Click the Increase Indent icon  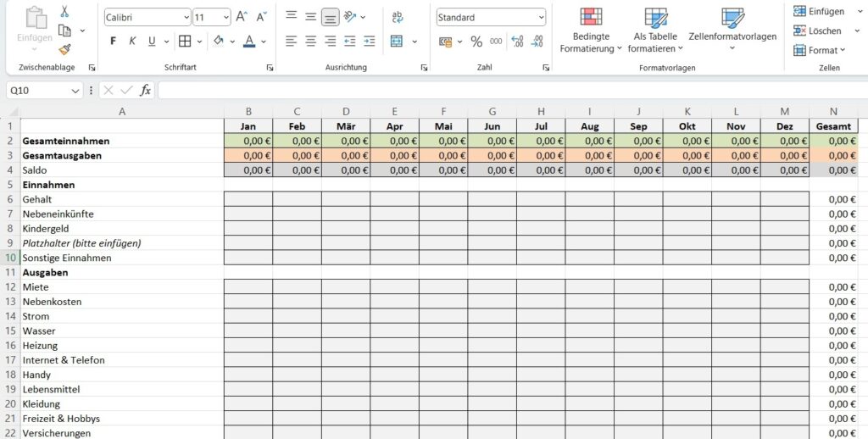(x=370, y=41)
